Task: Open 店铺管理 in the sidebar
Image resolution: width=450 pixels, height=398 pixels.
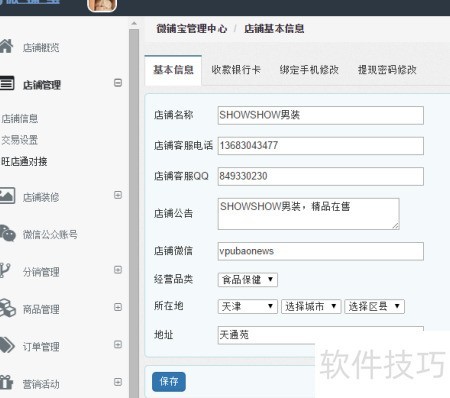Action: point(42,85)
